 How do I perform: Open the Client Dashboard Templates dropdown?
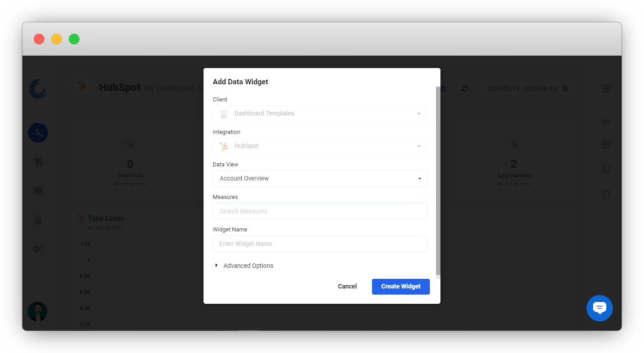click(319, 114)
